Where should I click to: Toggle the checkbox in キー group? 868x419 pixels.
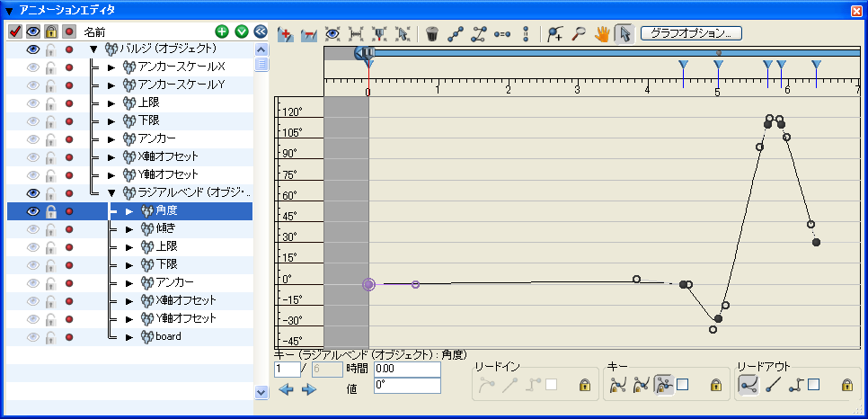683,385
